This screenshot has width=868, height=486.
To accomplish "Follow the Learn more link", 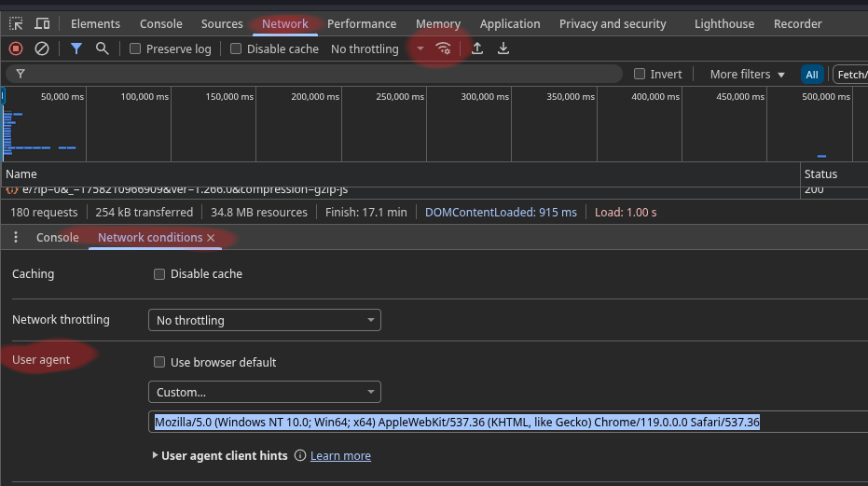I will (x=340, y=455).
